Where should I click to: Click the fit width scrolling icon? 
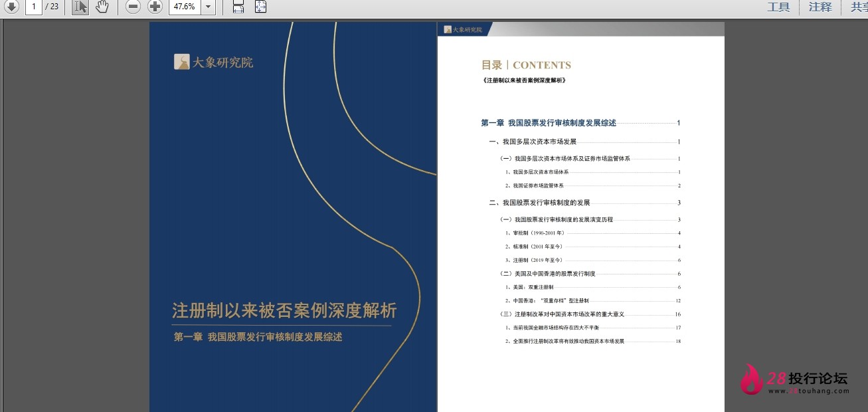[x=238, y=7]
